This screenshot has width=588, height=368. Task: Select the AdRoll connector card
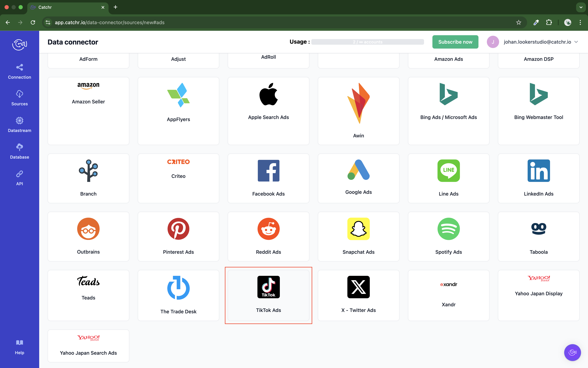(268, 60)
